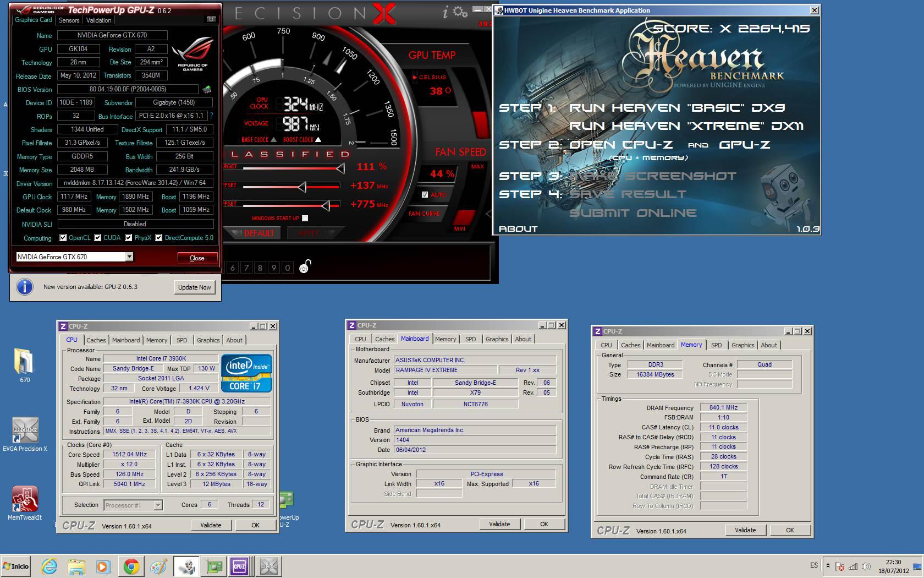Click Run Heaven Xtreme DX11 option
The width and height of the screenshot is (924, 578).
point(686,126)
